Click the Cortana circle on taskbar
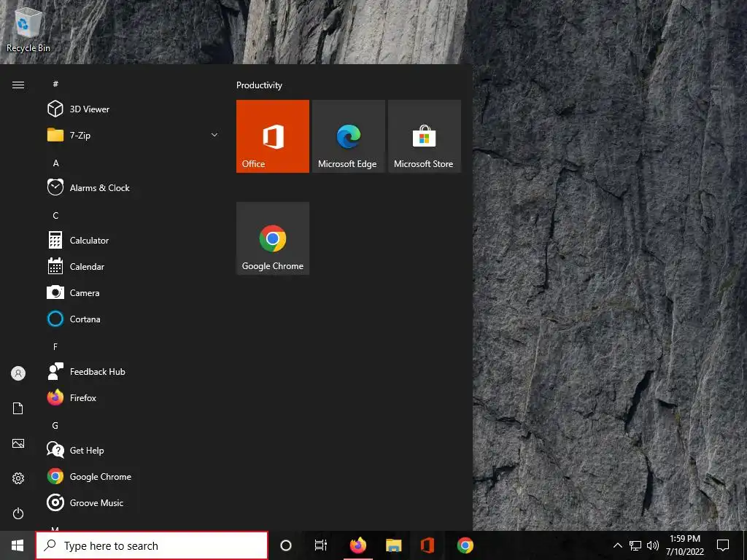 (286, 545)
